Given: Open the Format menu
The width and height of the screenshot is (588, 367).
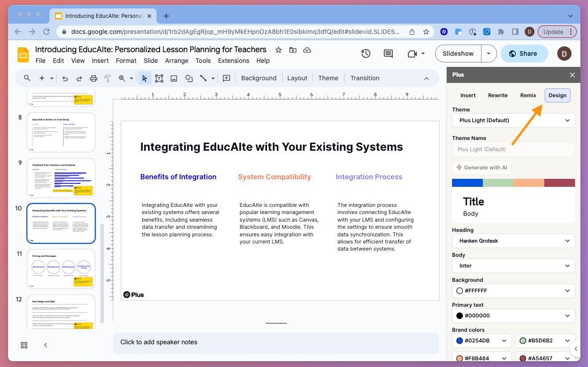Looking at the screenshot, I should click(x=126, y=61).
